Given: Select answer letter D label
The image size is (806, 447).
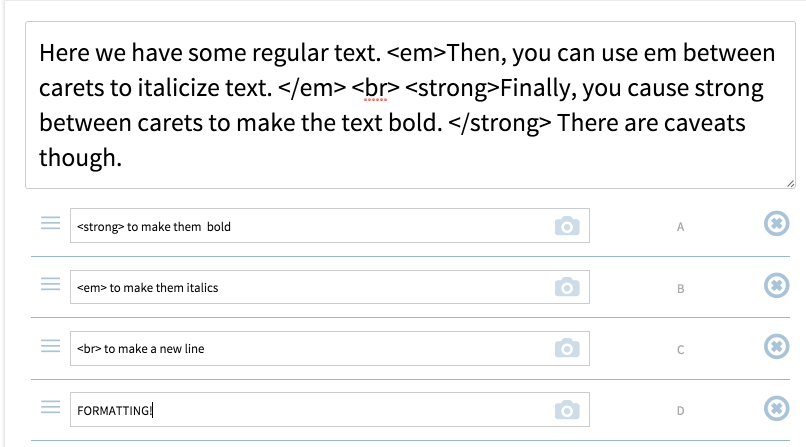Looking at the screenshot, I should click(680, 410).
